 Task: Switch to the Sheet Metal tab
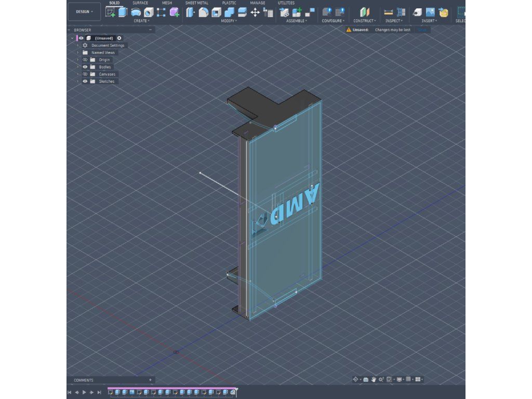(196, 3)
